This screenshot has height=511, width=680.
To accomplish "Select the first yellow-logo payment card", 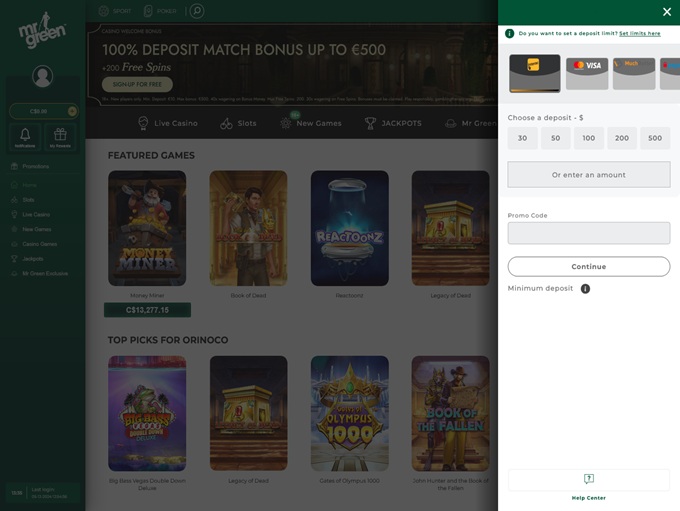I will (534, 73).
